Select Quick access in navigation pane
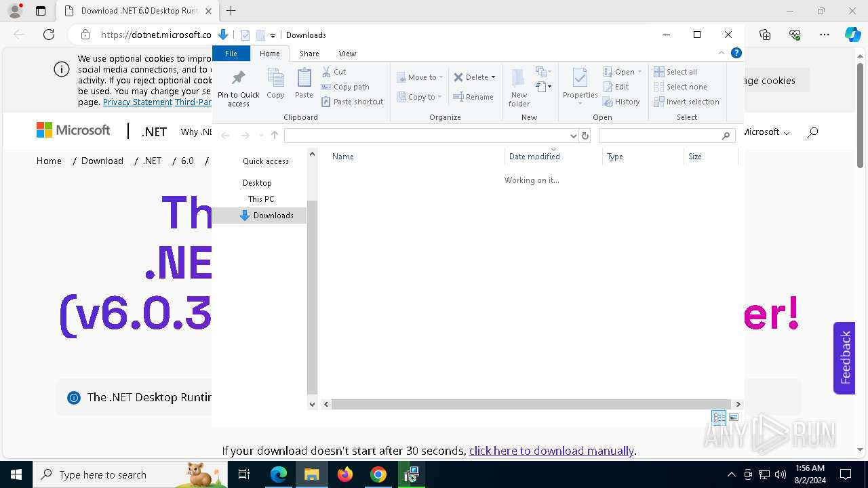868x488 pixels. (x=266, y=161)
